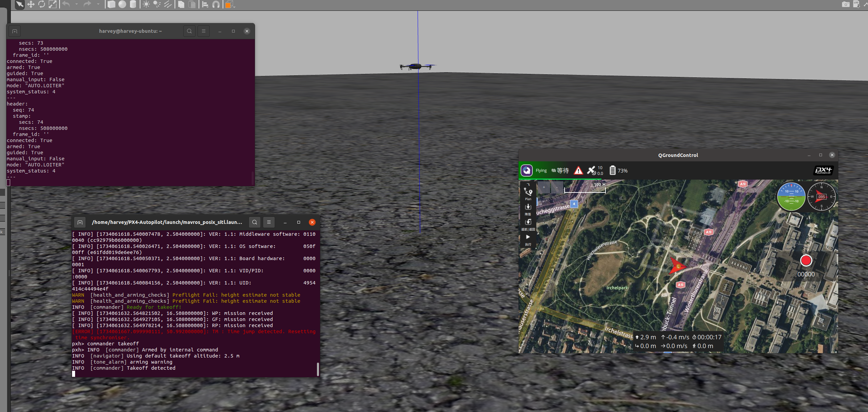Click the Copy icon in Gazebo toolbar
868x412 pixels.
(x=181, y=4)
